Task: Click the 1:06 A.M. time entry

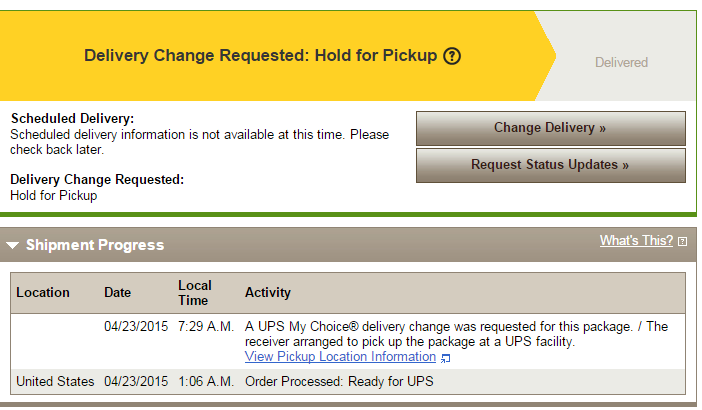Action: (206, 381)
